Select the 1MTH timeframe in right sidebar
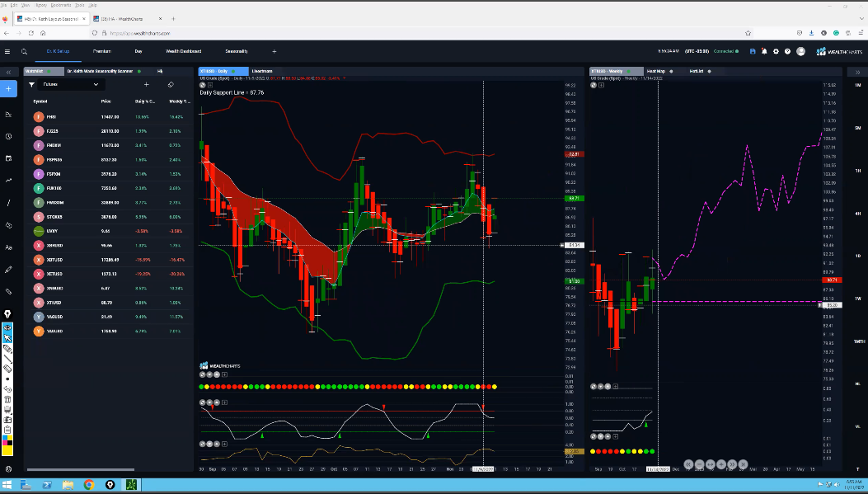Screen dimensions: 868x494 pyautogui.click(x=857, y=341)
